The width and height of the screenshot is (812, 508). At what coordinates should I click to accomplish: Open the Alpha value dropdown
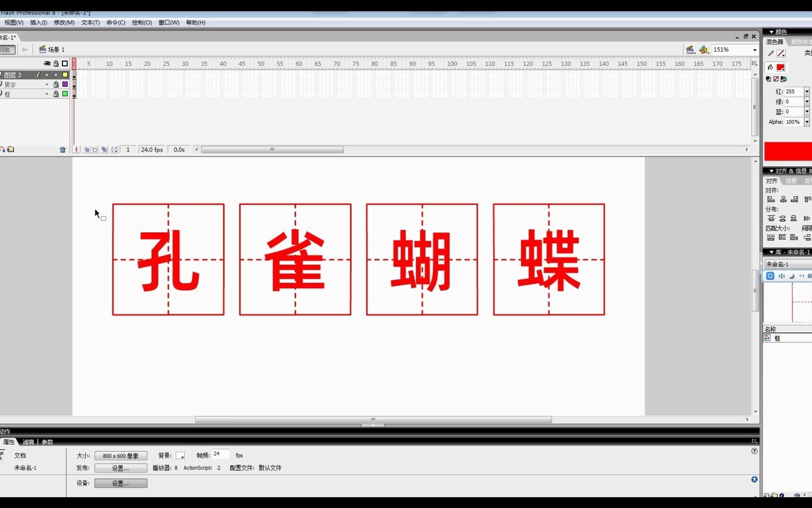click(x=807, y=122)
